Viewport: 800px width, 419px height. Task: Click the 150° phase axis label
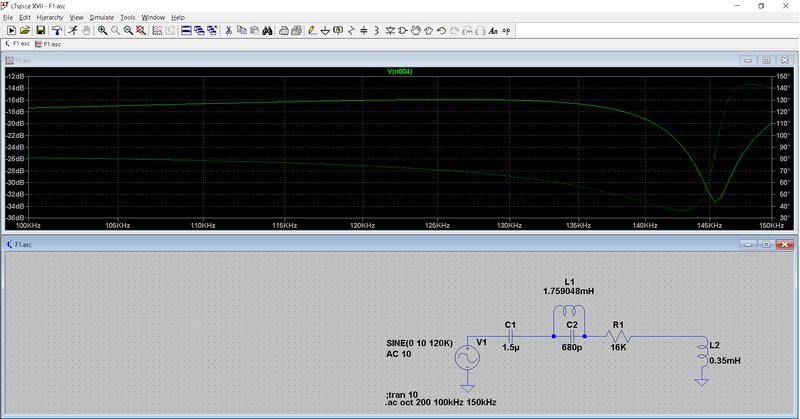tap(783, 76)
